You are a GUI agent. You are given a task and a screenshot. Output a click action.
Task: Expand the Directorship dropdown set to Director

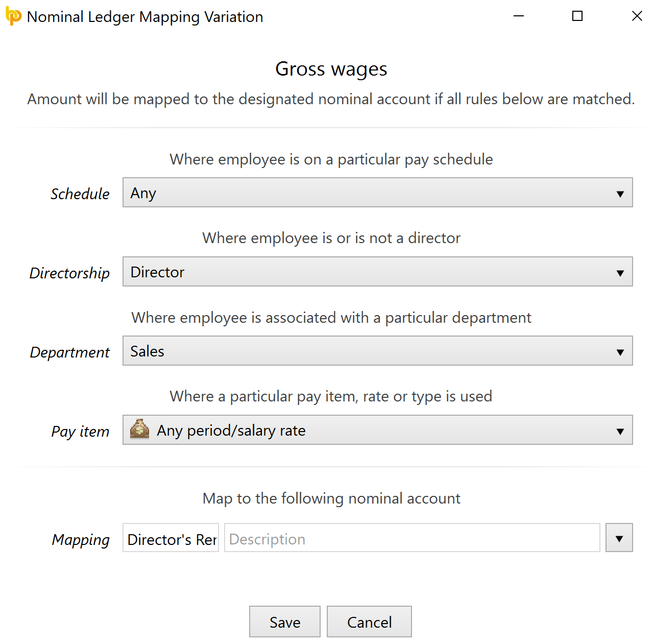coord(377,272)
